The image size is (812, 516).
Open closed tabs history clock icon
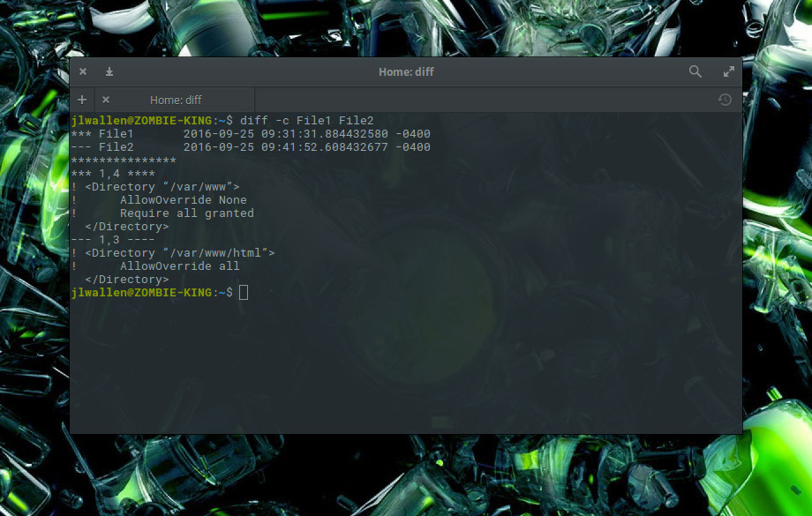coord(725,100)
